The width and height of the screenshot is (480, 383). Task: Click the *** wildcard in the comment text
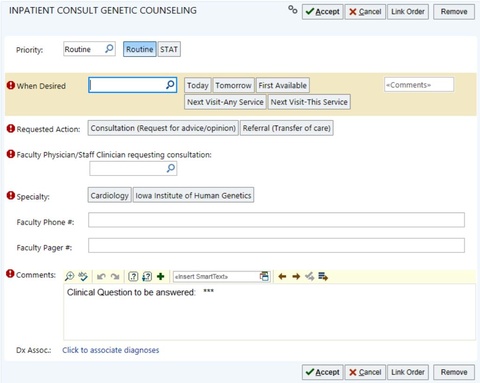209,291
